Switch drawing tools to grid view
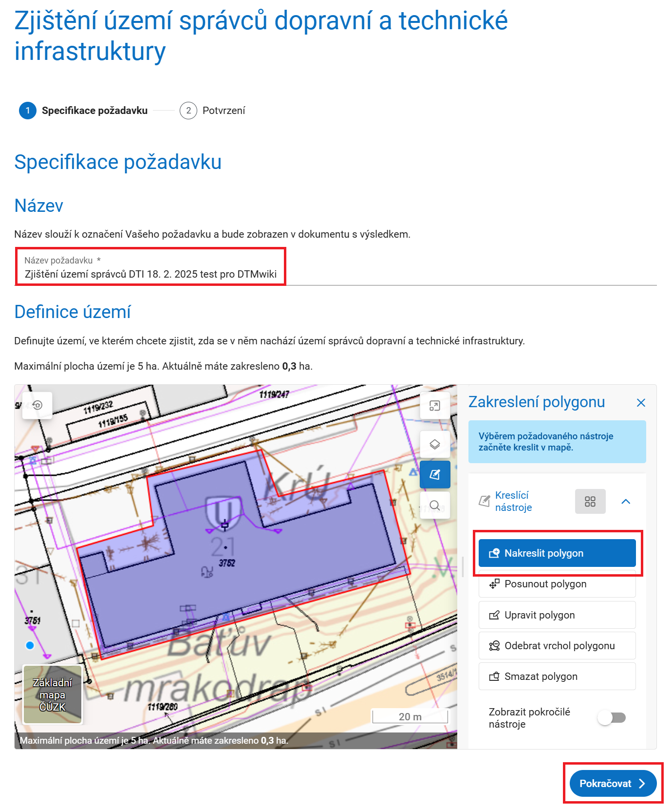Viewport: 672px width, 807px height. [x=590, y=501]
